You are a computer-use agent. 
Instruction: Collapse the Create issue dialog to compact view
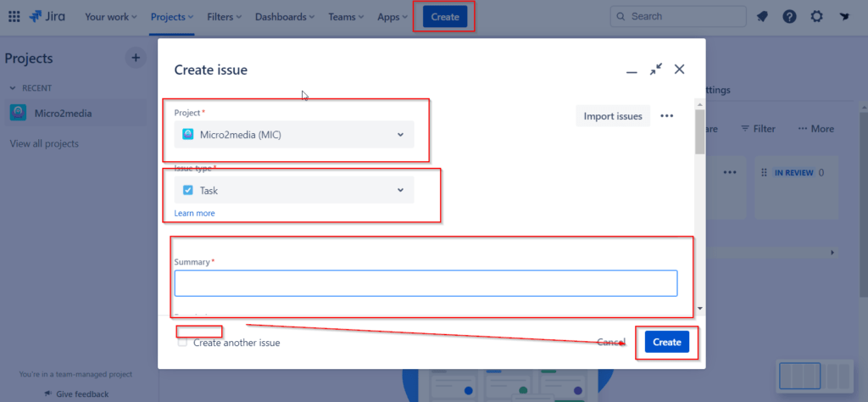click(656, 70)
